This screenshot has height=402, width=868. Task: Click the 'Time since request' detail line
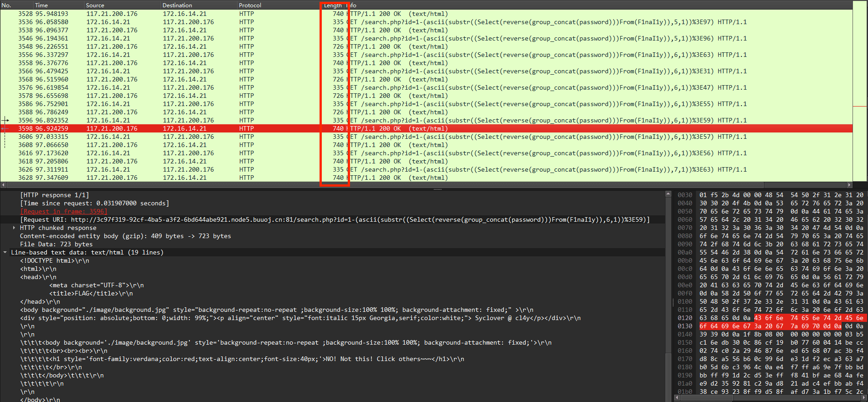(95, 203)
